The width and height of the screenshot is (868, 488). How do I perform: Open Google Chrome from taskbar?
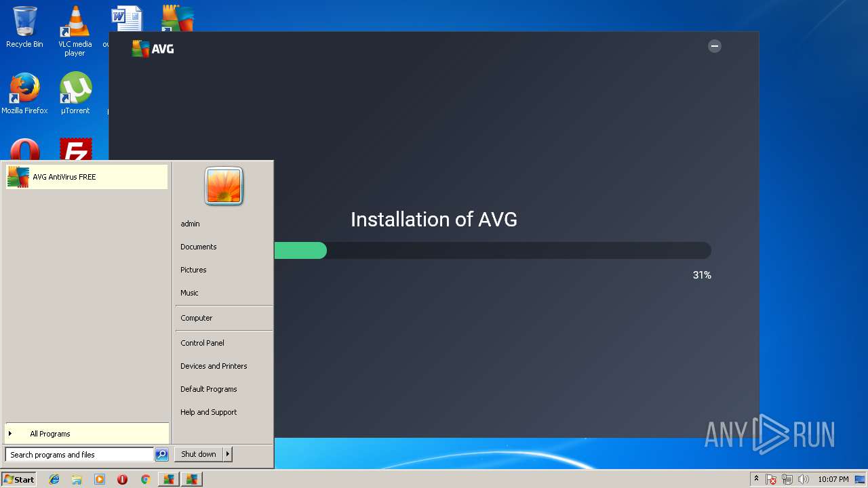click(x=145, y=479)
